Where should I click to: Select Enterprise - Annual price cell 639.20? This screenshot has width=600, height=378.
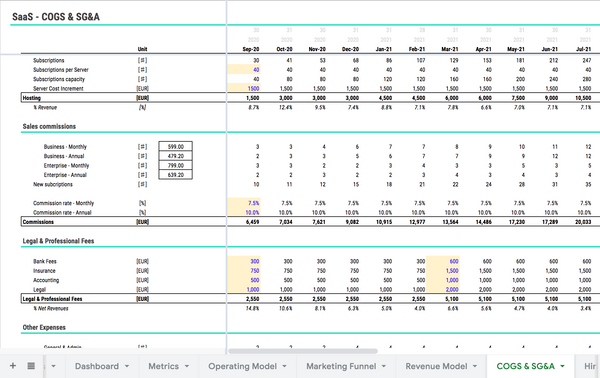[176, 174]
